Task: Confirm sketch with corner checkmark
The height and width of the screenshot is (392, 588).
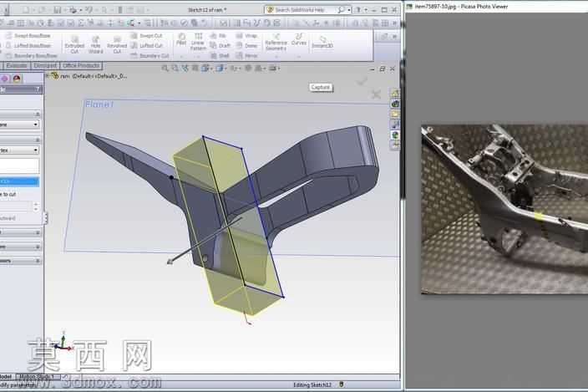Action: 362,81
